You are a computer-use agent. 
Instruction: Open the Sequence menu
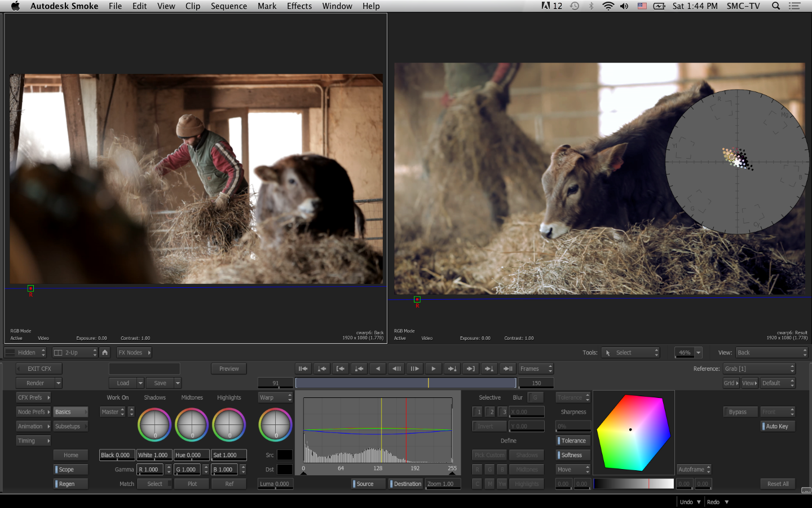(228, 6)
